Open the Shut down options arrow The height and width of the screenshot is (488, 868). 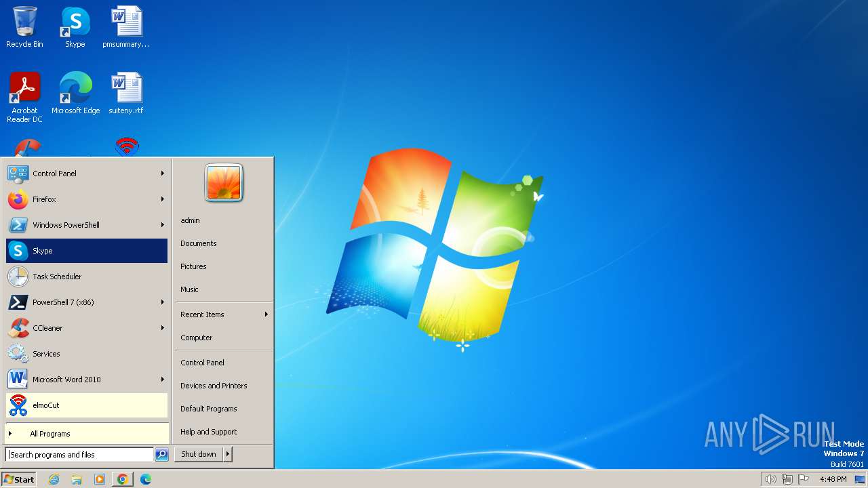pos(228,454)
